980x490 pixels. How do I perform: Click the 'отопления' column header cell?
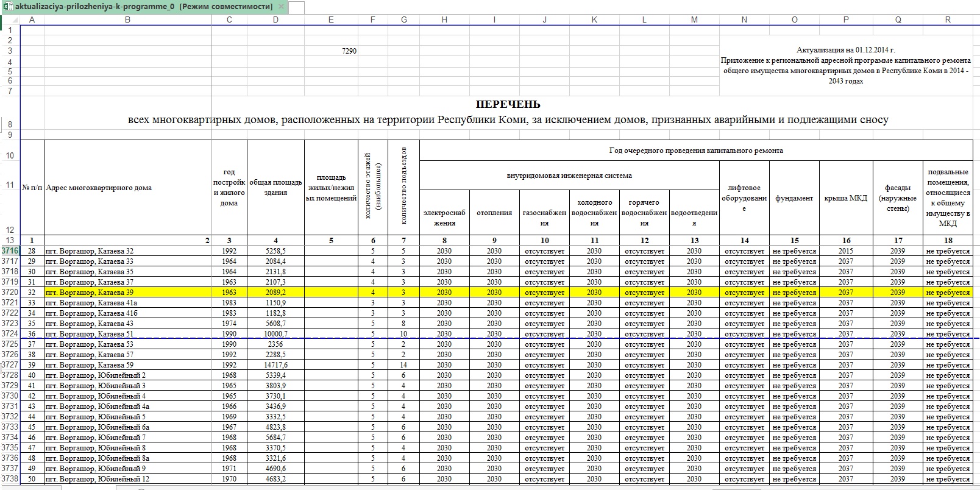tap(494, 213)
